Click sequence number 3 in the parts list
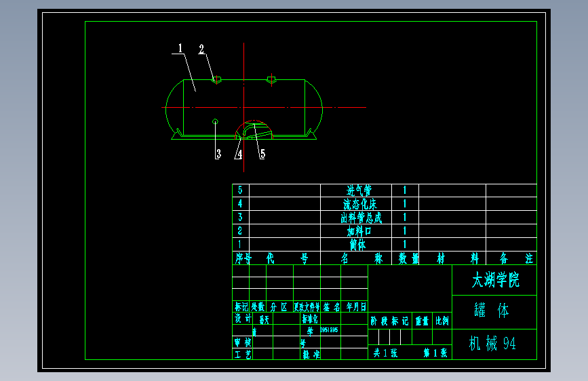The image size is (588, 381). coord(240,217)
